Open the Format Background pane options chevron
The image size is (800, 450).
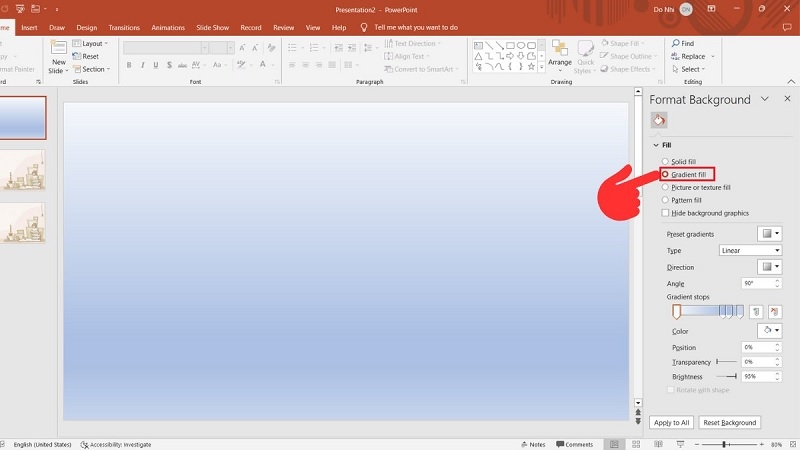(764, 99)
